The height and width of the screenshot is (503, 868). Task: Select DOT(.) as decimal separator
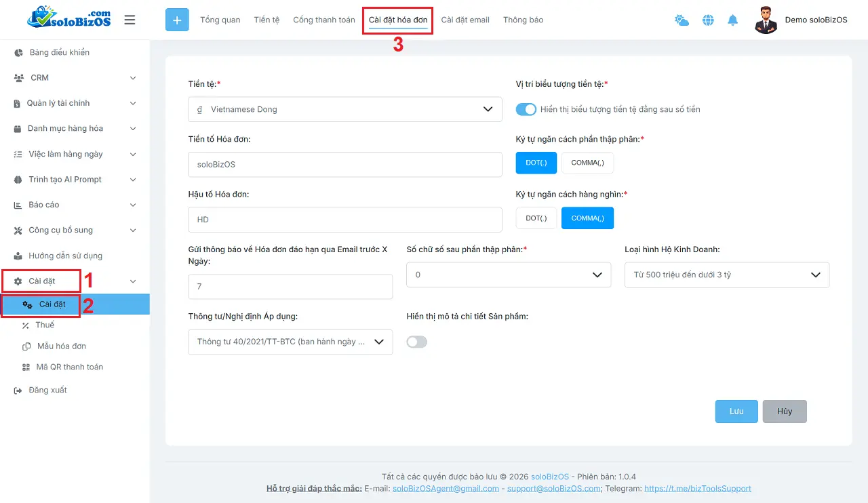point(536,163)
